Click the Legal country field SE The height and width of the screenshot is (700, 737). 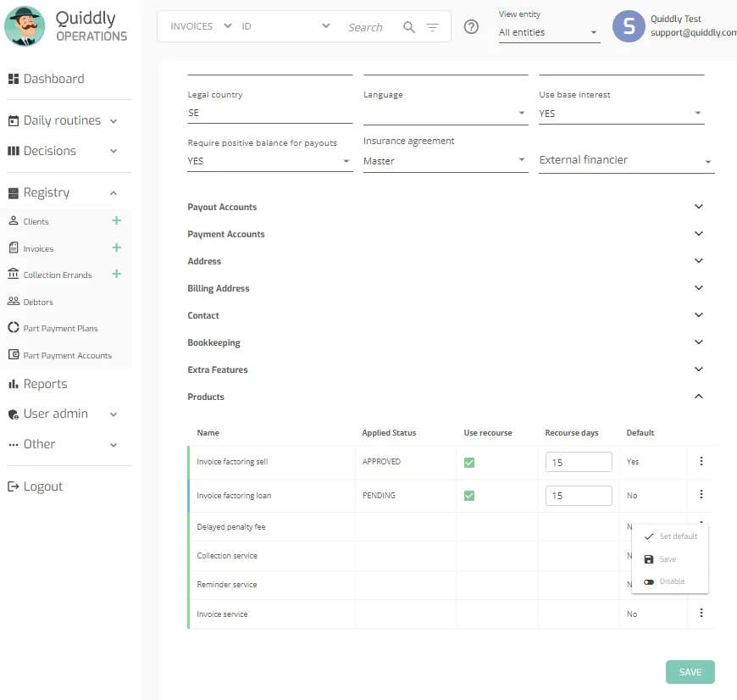click(269, 113)
